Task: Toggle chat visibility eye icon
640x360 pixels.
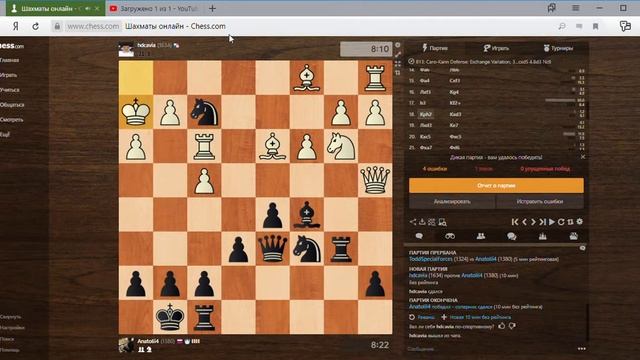Action: [582, 248]
